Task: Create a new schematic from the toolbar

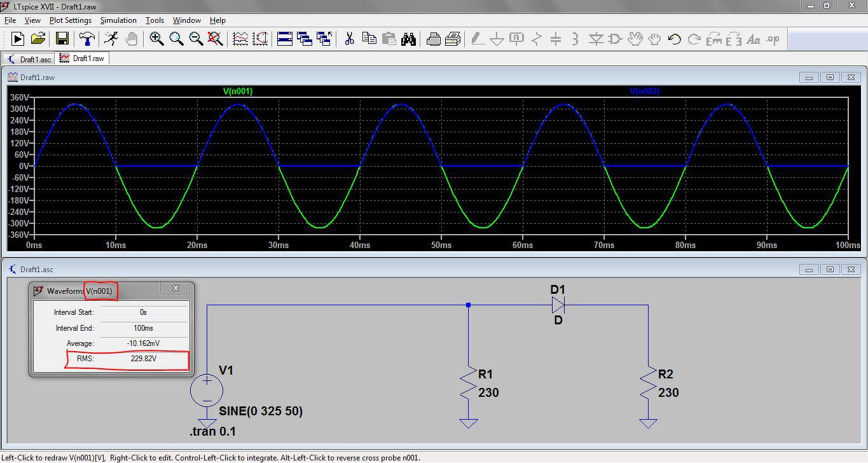Action: (x=18, y=39)
